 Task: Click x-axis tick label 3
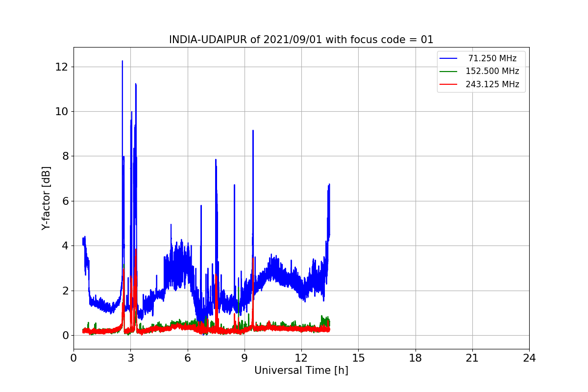point(130,358)
